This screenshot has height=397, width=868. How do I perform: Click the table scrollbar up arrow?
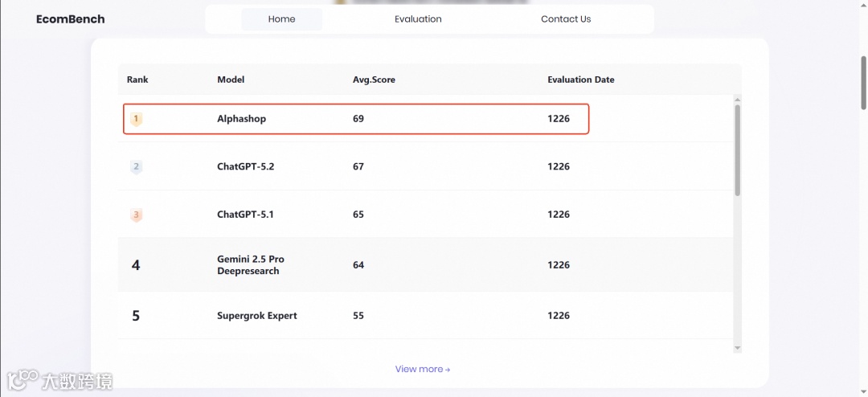[x=737, y=99]
